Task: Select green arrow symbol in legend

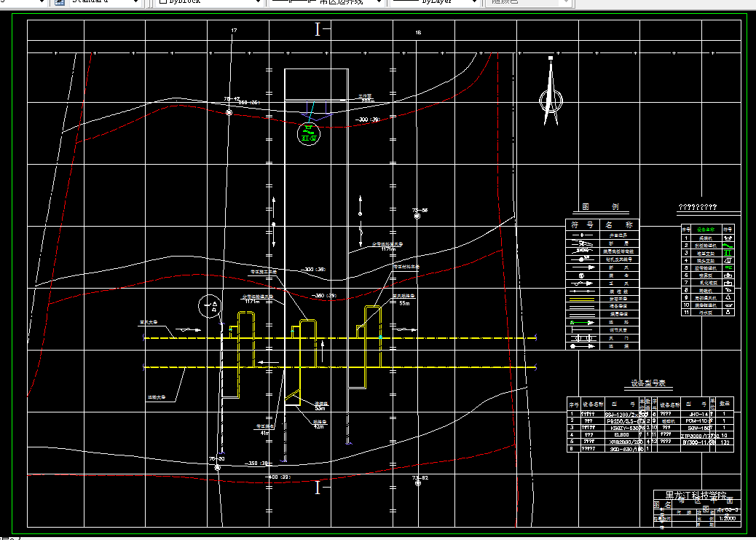Action: [x=583, y=322]
